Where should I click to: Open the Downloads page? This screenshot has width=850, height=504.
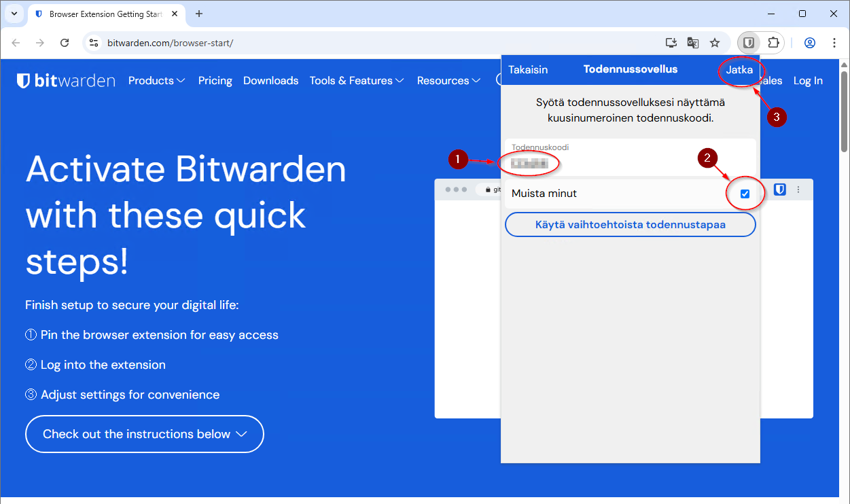pos(270,81)
